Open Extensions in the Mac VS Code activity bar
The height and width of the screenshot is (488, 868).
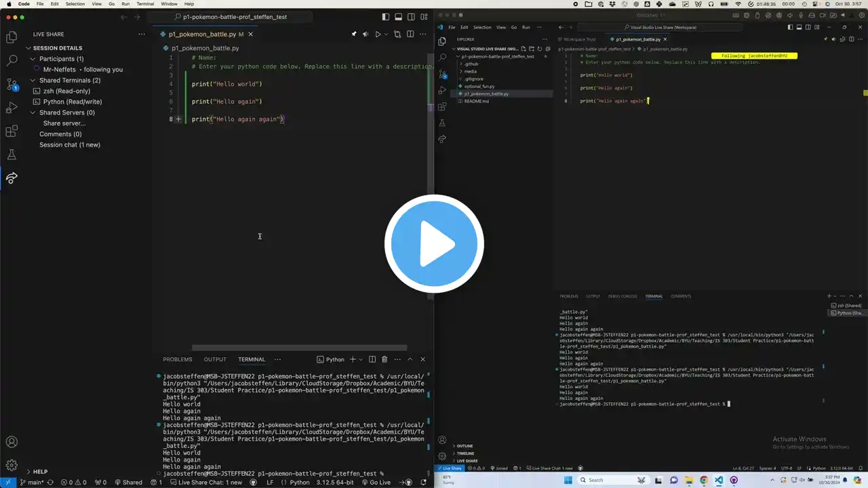[12, 131]
